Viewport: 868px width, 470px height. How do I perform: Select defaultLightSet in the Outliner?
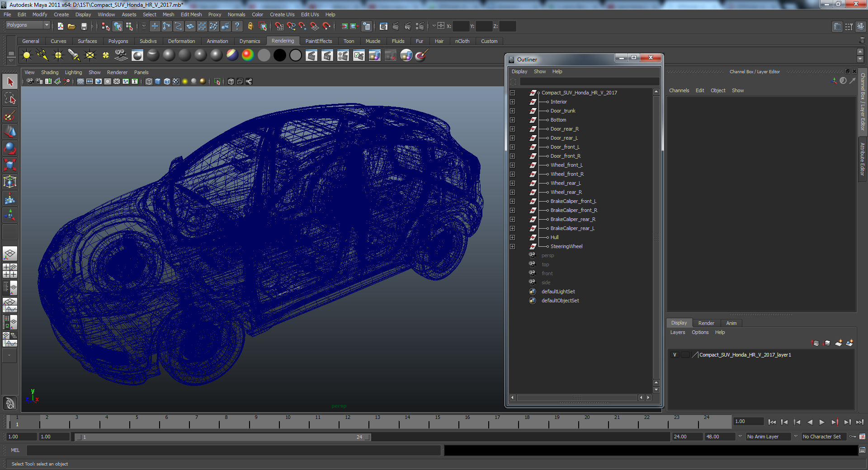coord(558,291)
